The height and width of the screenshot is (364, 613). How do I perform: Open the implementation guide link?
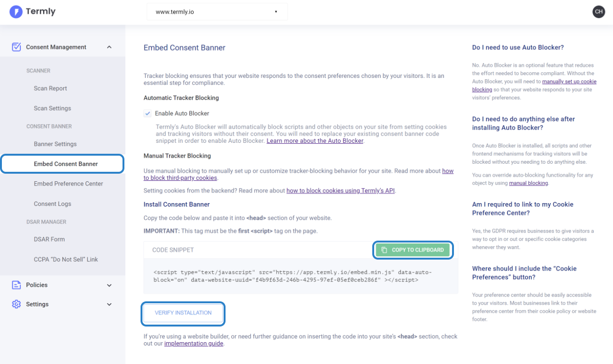click(x=194, y=344)
